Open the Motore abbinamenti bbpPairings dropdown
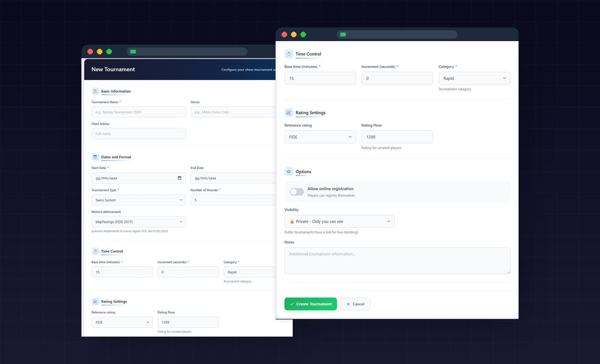The height and width of the screenshot is (364, 600). pos(138,222)
